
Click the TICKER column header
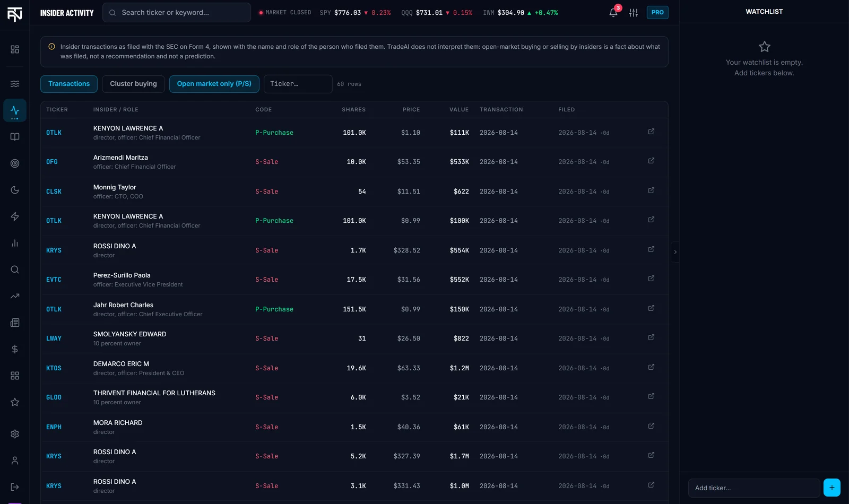(x=57, y=109)
